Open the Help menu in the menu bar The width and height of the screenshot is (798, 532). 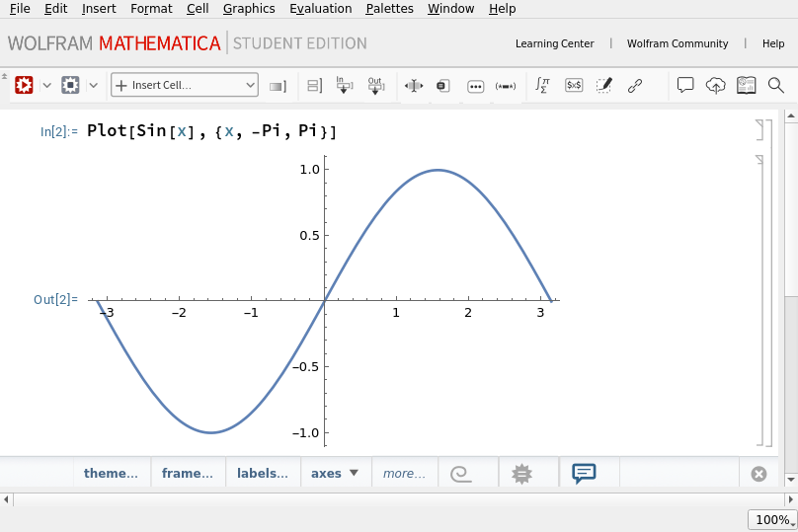(x=503, y=9)
